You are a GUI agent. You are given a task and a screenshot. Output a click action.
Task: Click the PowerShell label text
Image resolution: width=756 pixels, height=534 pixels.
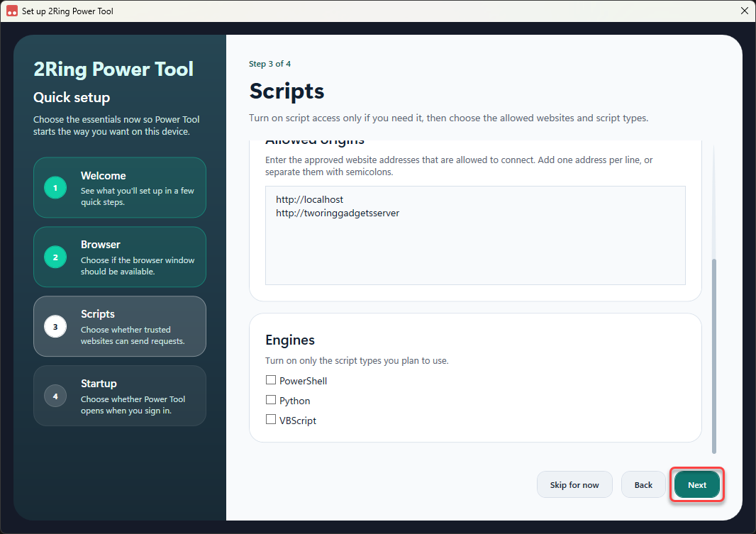[304, 381]
